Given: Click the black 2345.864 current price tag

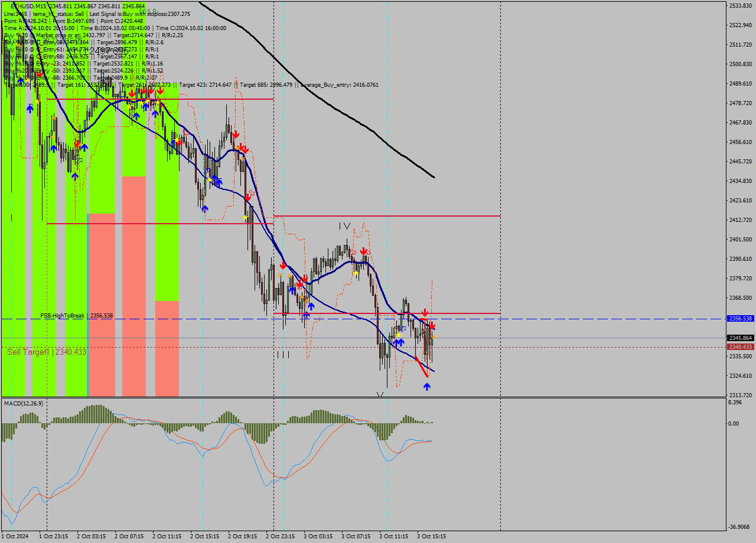Looking at the screenshot, I should (741, 338).
